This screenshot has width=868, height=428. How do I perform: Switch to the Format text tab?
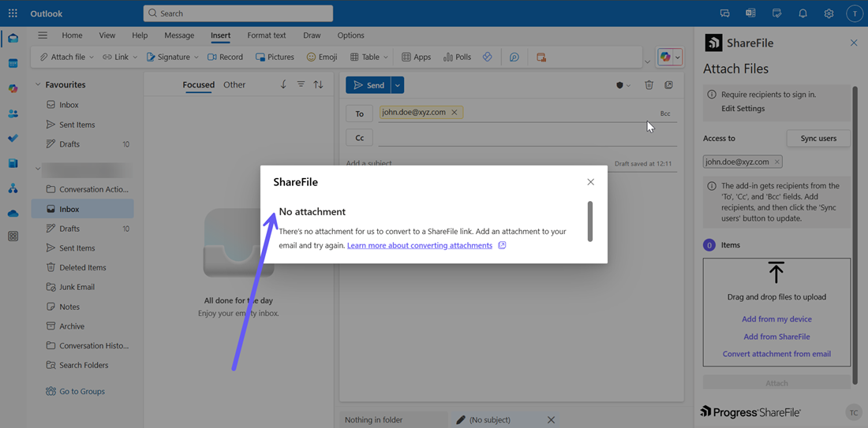coord(266,35)
